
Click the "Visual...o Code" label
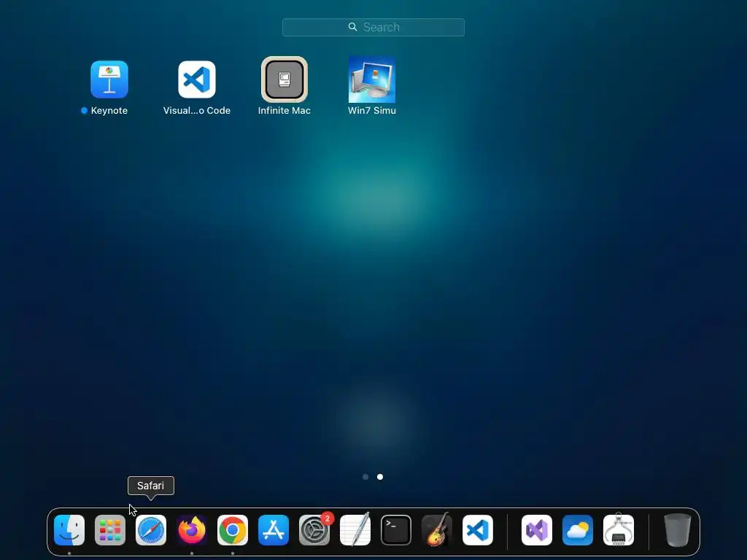pyautogui.click(x=197, y=111)
